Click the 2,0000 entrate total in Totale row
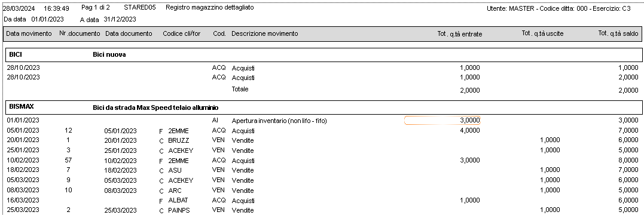 click(469, 90)
